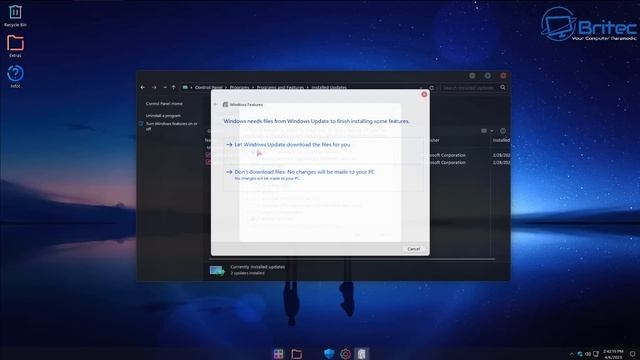Screen dimensions: 640x360
Task: Open the volume icon in system tray
Action: coord(588,354)
